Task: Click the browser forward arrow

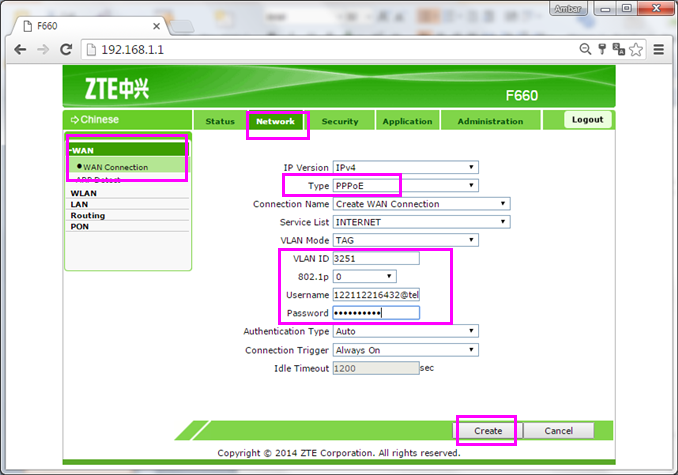Action: pos(43,50)
